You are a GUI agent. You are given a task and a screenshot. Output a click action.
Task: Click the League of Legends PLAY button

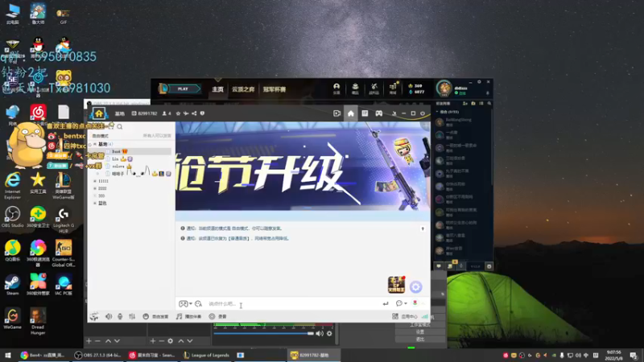(x=183, y=88)
